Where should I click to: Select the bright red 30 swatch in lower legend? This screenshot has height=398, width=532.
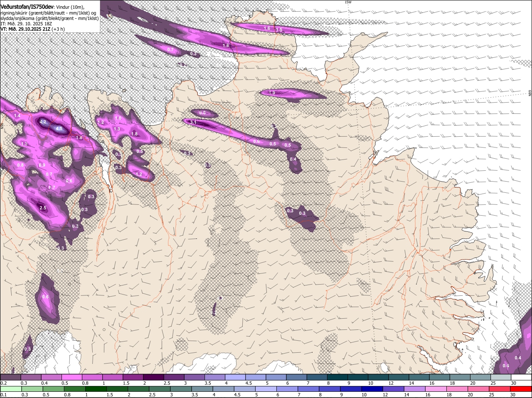click(521, 389)
